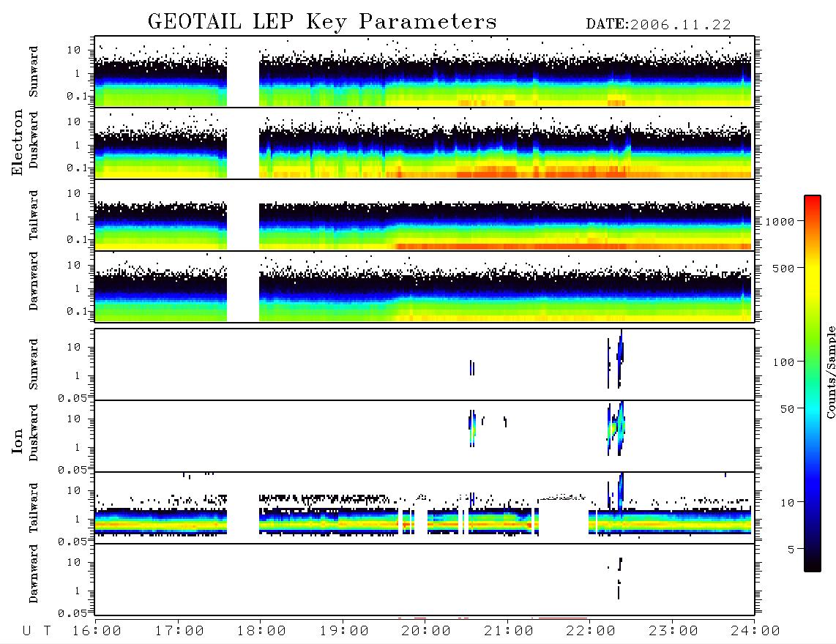836x644 pixels.
Task: Click the 22:00 time axis label
Action: (x=591, y=632)
